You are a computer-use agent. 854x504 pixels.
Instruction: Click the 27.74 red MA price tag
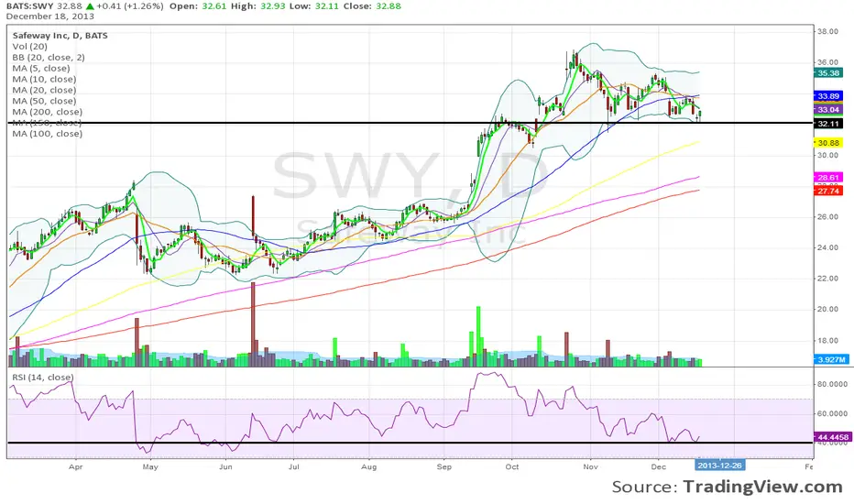pos(828,191)
